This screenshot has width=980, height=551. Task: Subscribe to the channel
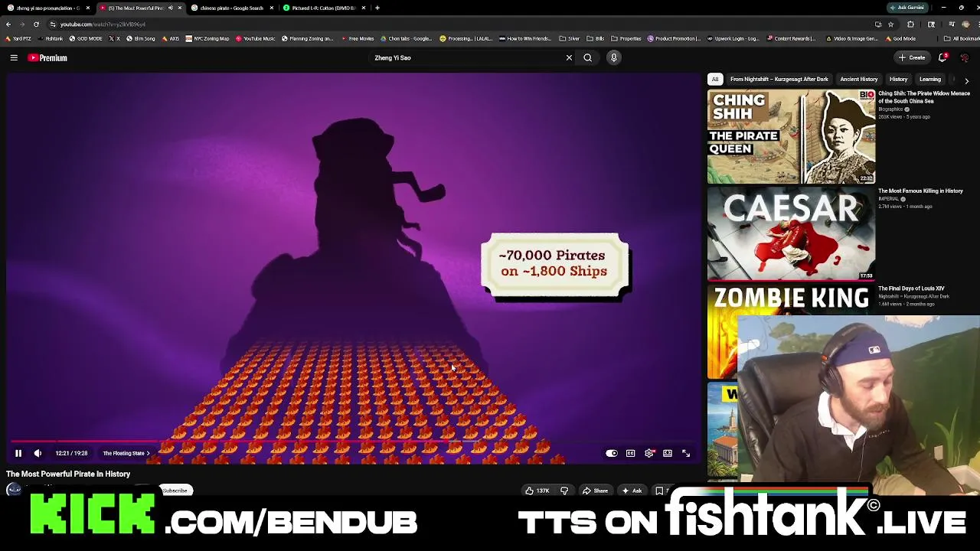tap(175, 491)
